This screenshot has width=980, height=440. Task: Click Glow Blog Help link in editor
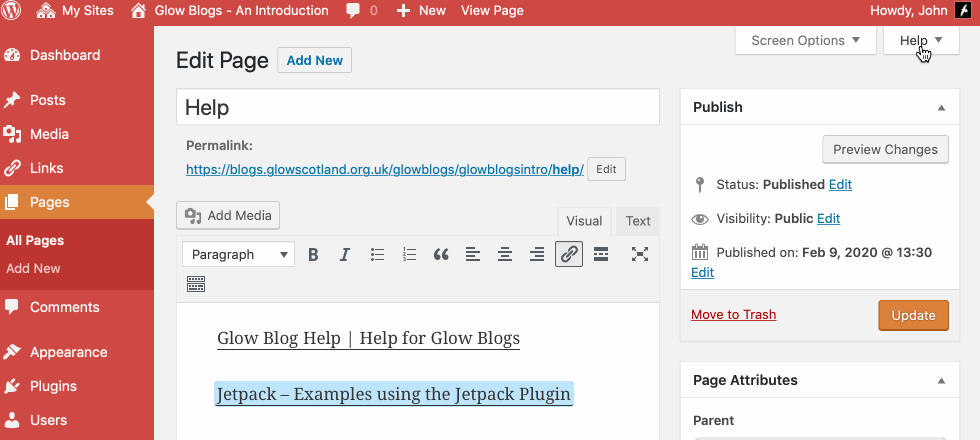coord(369,339)
